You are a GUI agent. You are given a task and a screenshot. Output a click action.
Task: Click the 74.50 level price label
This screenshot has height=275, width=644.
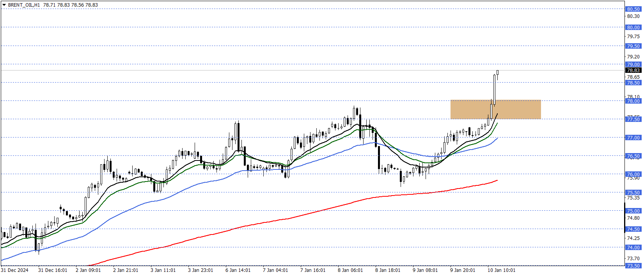pyautogui.click(x=633, y=229)
